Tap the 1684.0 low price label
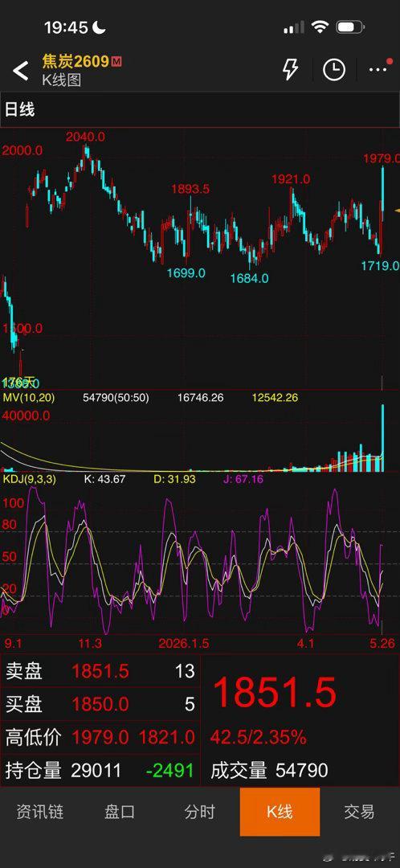 (x=250, y=278)
